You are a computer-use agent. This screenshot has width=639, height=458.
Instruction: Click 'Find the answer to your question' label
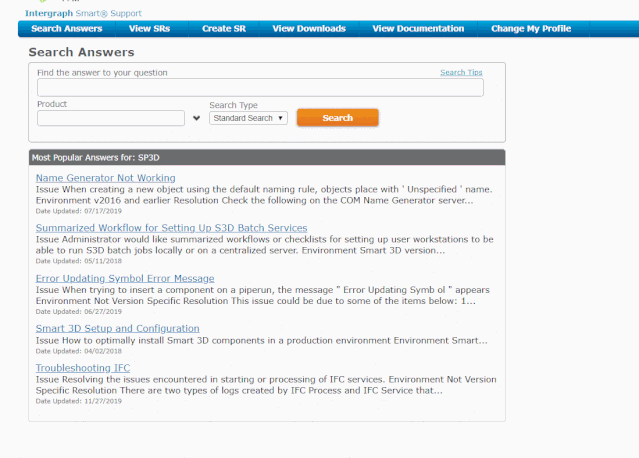[102, 73]
